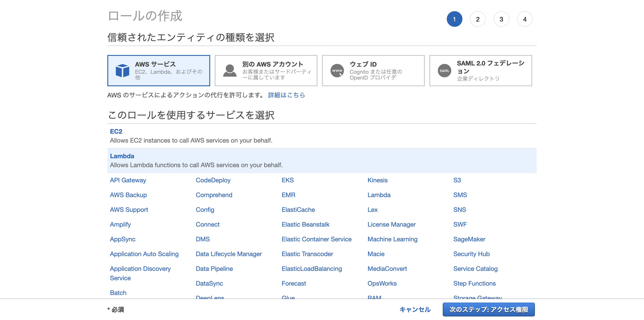Choose Elastic Beanstalk service
Screen dimensions: 644x320
305,225
